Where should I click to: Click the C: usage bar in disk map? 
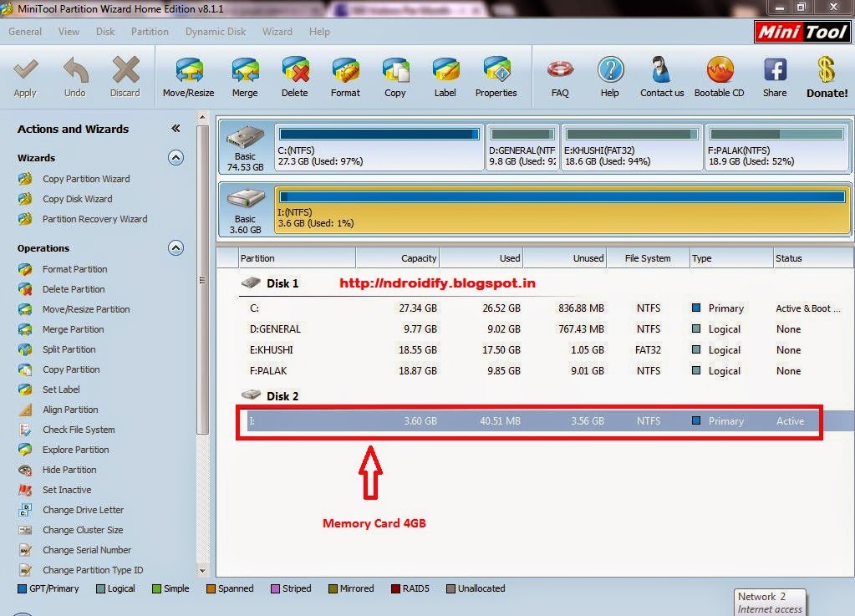pos(379,134)
